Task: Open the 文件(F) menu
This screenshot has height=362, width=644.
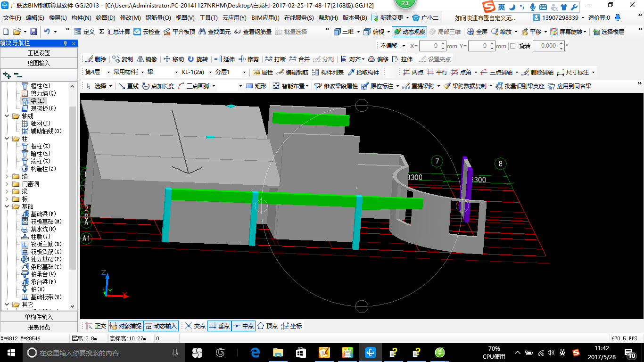Action: [12, 18]
